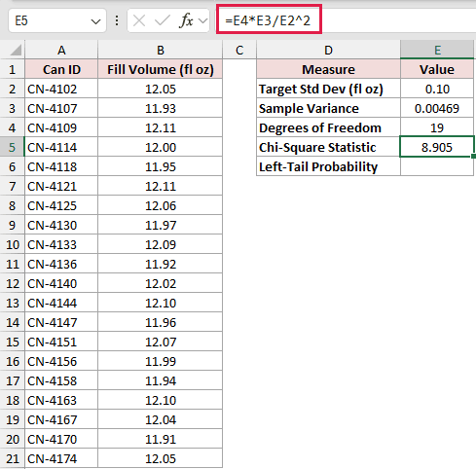Click the Name Box showing E5
Screen dimensions: 476x469
57,21
